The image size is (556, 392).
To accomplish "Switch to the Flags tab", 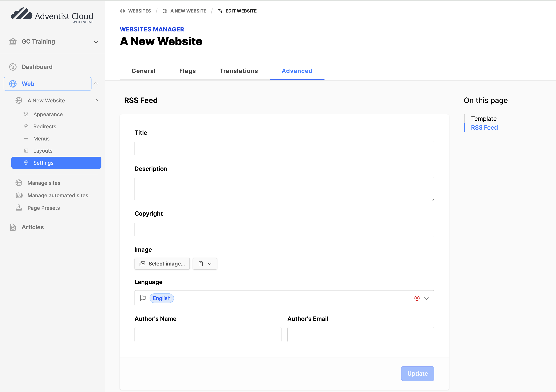I will tap(187, 71).
